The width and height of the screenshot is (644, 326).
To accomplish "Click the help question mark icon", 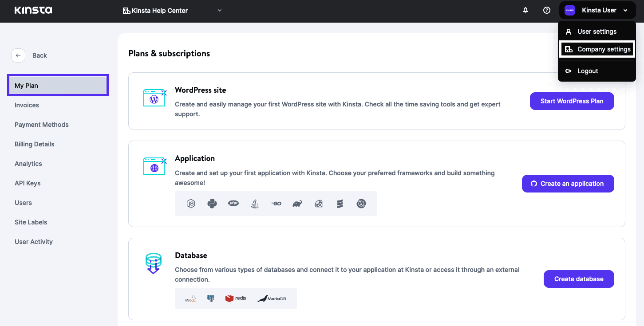I will pyautogui.click(x=546, y=10).
